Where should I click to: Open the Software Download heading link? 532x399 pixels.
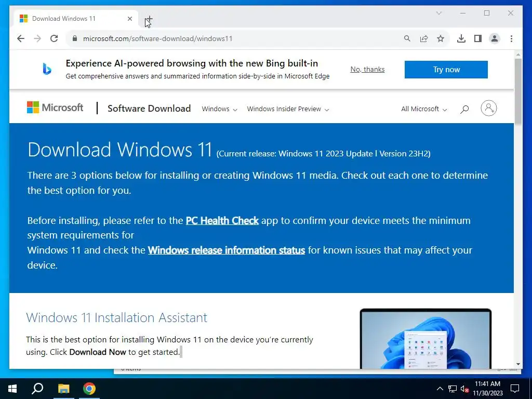(x=149, y=108)
